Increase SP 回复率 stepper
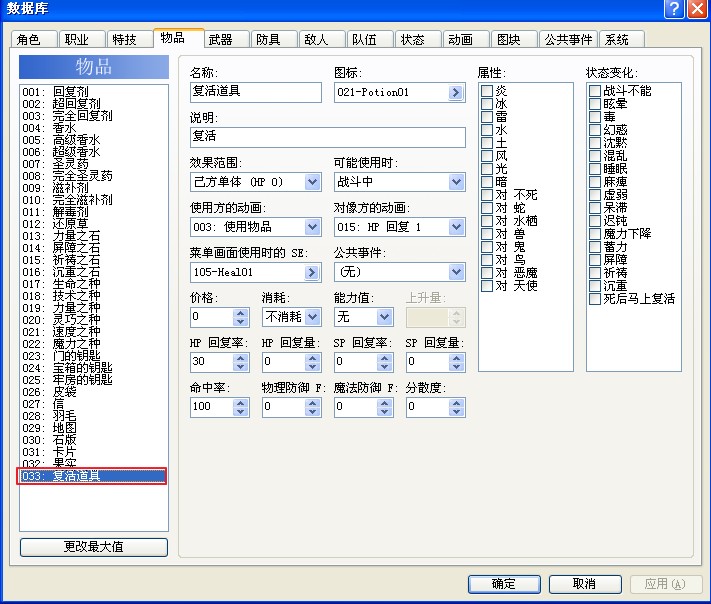The width and height of the screenshot is (711, 604). click(x=385, y=358)
